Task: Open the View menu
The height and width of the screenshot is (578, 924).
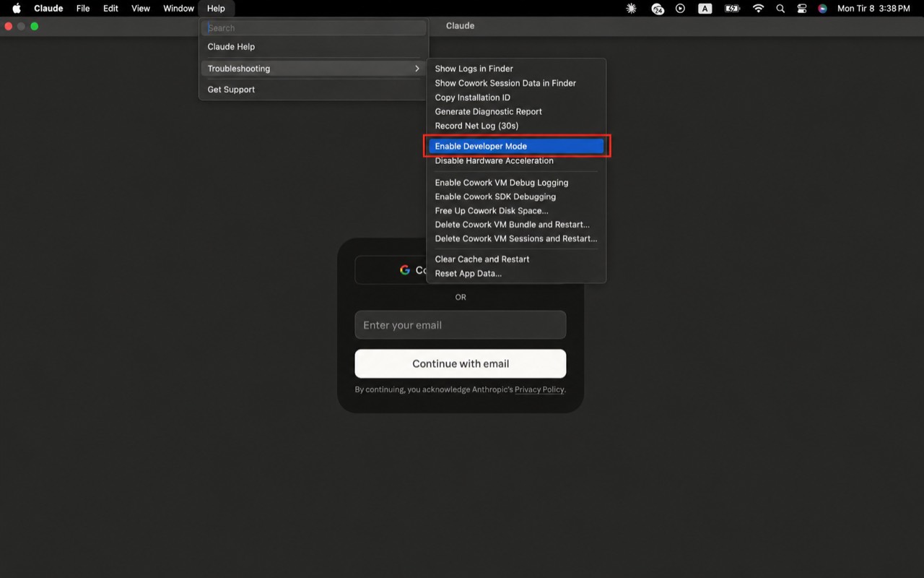Action: (140, 9)
